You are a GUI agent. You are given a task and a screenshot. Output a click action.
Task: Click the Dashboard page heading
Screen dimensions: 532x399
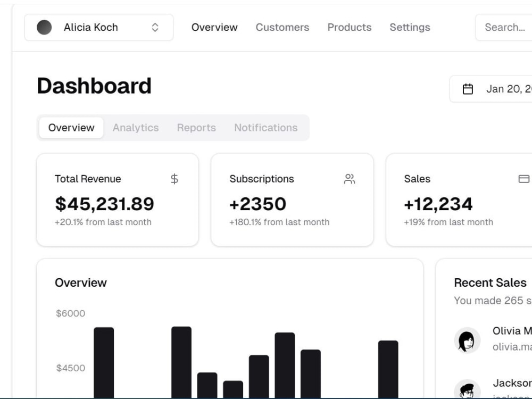click(x=94, y=86)
